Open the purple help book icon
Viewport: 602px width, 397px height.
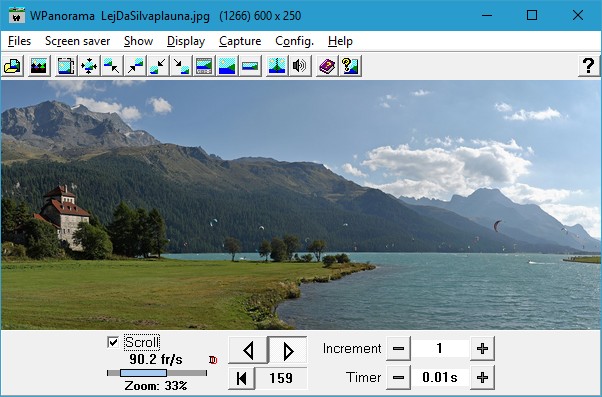(327, 66)
